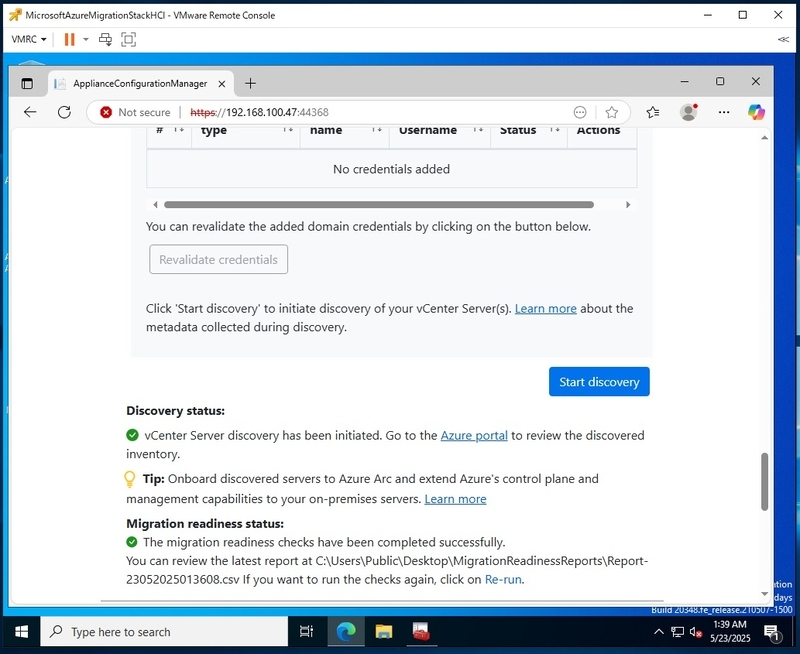
Task: Pause the virtual machine with the orange pause icon
Action: coord(69,39)
